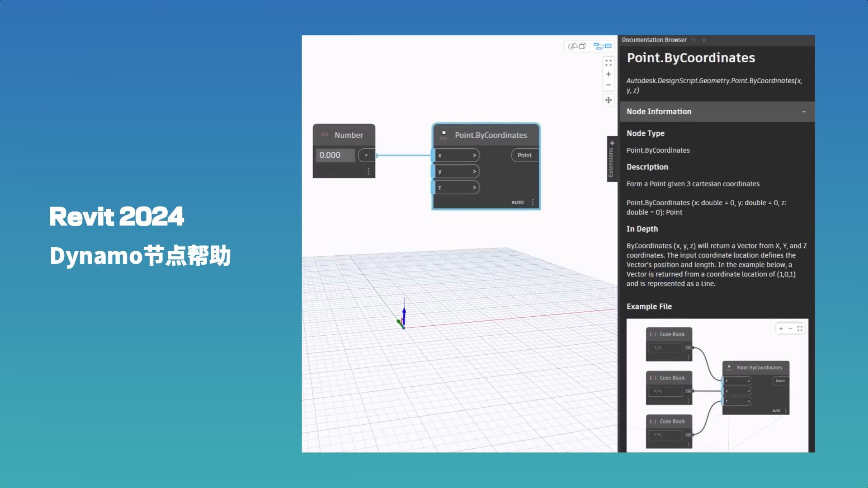
Task: Close the Documentation Browser
Action: (x=704, y=40)
